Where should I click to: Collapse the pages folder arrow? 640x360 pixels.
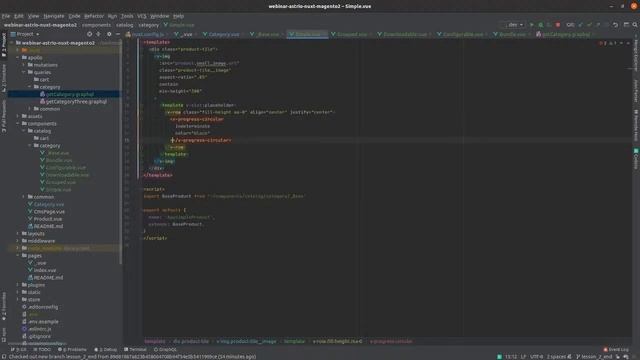[x=18, y=256]
